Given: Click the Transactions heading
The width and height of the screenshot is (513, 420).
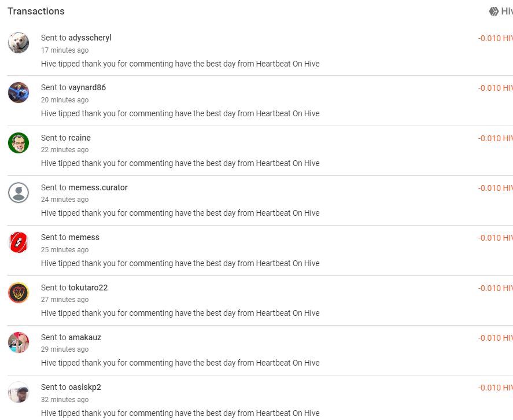Looking at the screenshot, I should tap(36, 11).
